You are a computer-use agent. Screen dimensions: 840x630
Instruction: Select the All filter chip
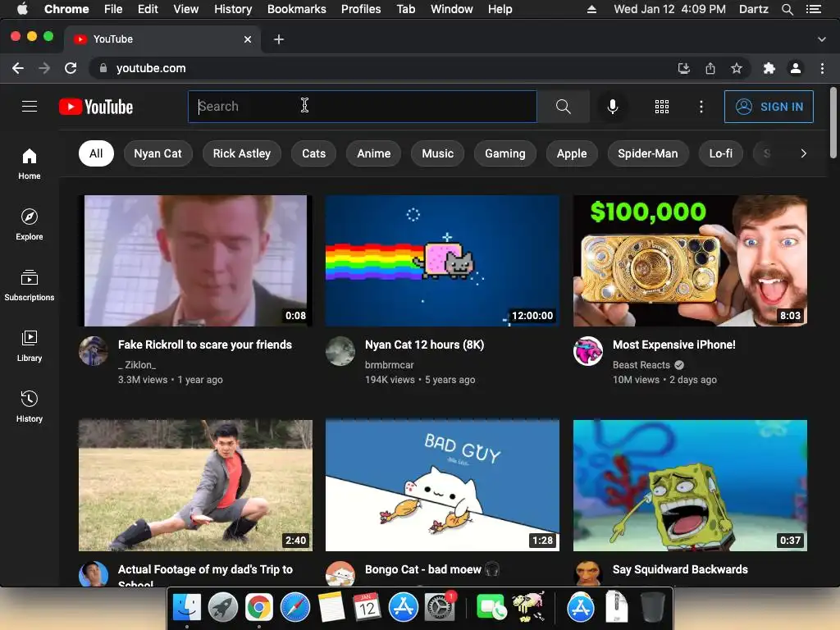coord(96,153)
